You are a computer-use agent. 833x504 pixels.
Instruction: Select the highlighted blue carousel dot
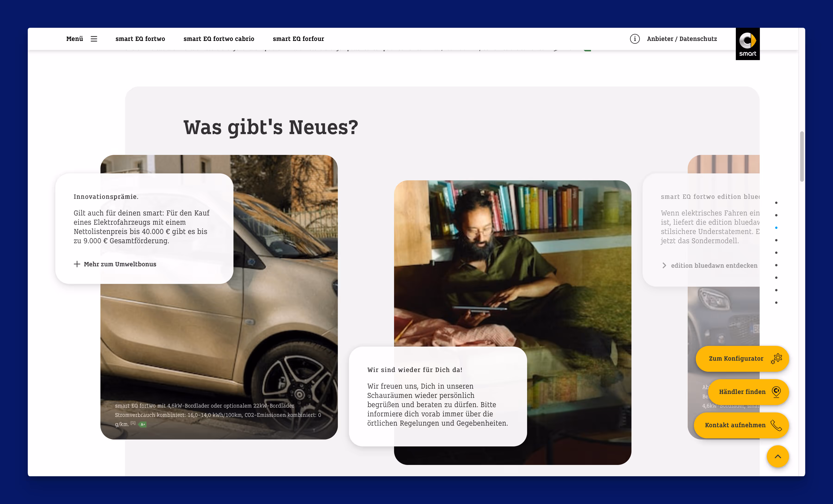(x=777, y=228)
